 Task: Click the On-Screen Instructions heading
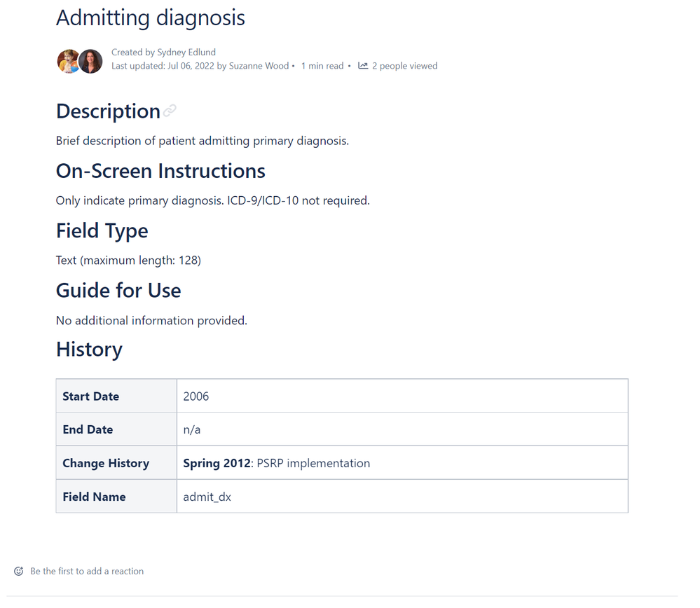160,171
